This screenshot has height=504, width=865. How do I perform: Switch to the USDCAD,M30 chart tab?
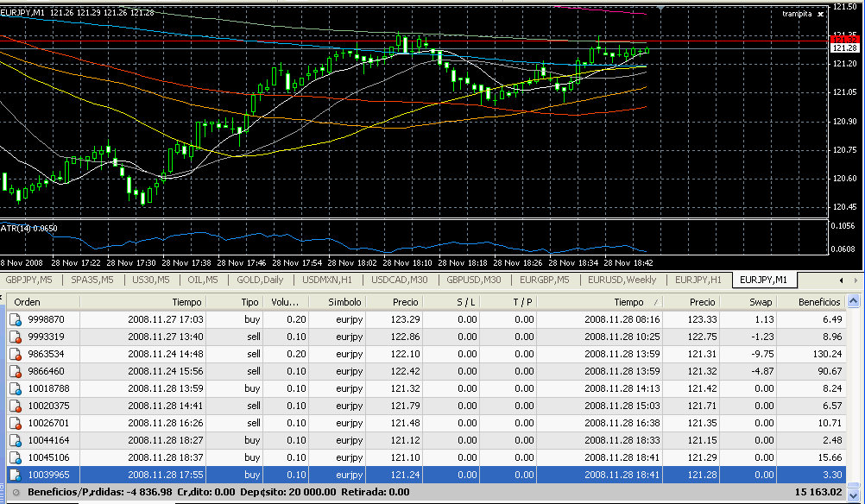400,280
